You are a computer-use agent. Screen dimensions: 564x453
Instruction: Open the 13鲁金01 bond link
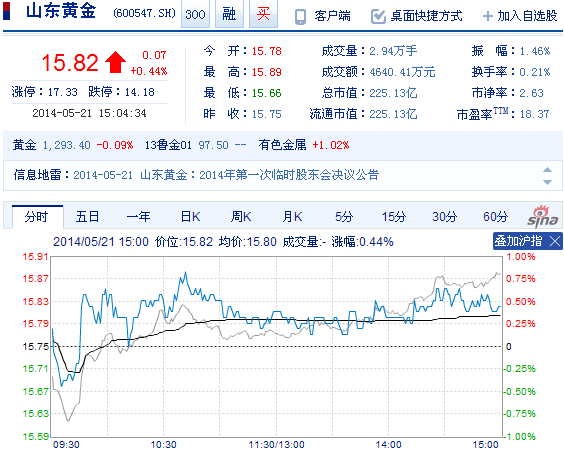(168, 145)
